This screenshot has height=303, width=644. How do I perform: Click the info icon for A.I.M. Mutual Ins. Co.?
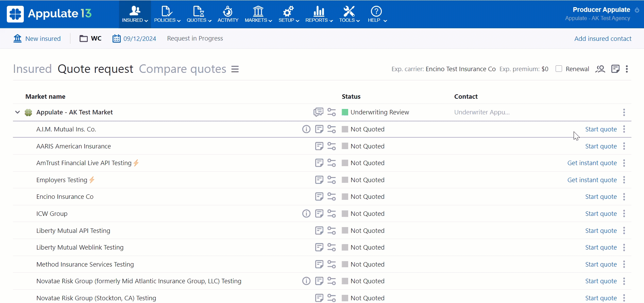pos(306,129)
